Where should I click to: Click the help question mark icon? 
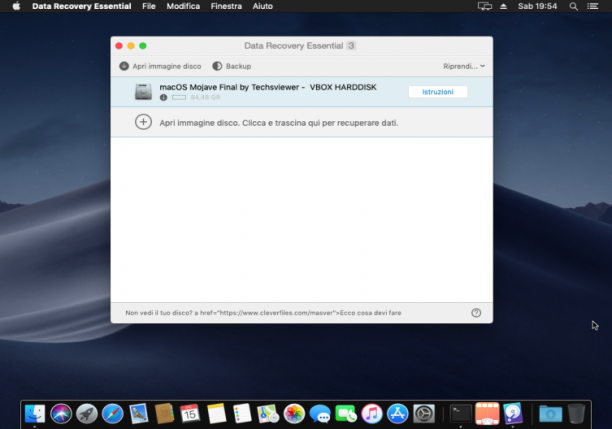click(x=476, y=313)
